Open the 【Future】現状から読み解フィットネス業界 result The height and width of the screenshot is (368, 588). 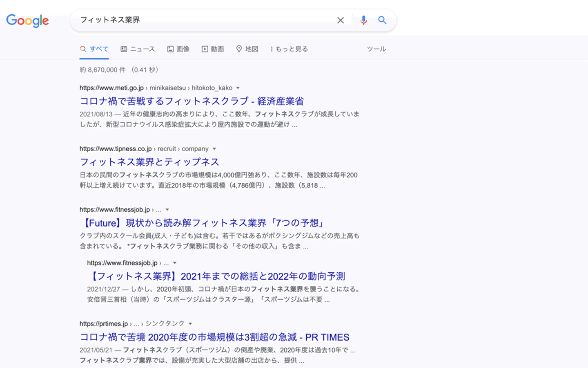click(203, 223)
